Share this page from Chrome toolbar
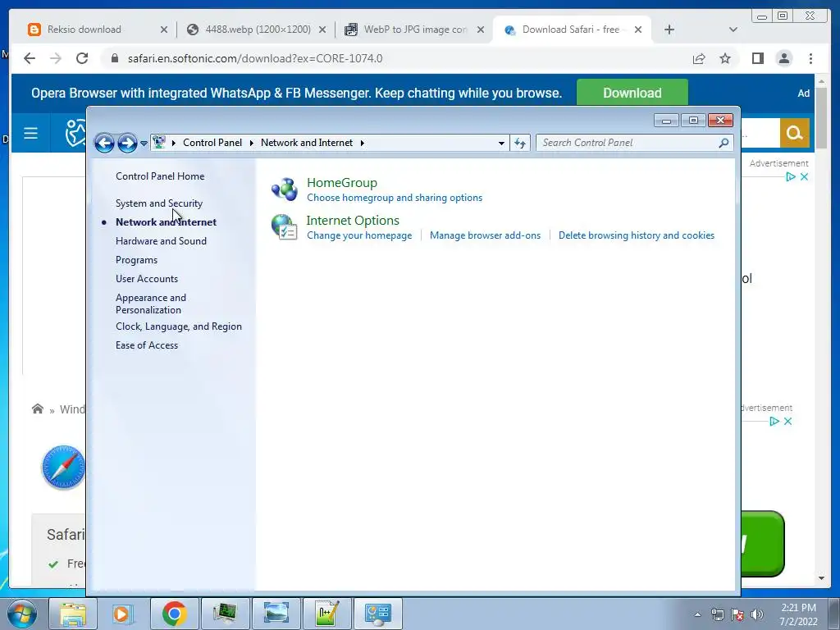The height and width of the screenshot is (630, 840). [x=699, y=58]
